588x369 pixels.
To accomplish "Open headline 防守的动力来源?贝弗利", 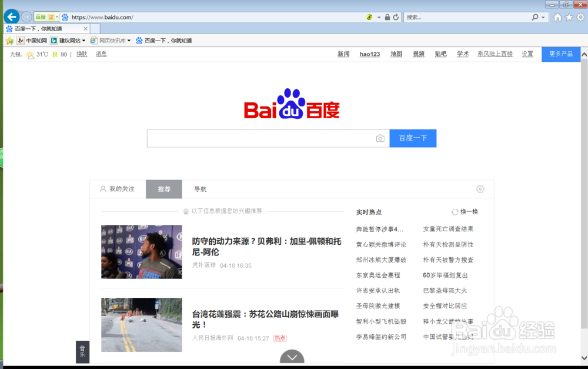I will pos(266,246).
